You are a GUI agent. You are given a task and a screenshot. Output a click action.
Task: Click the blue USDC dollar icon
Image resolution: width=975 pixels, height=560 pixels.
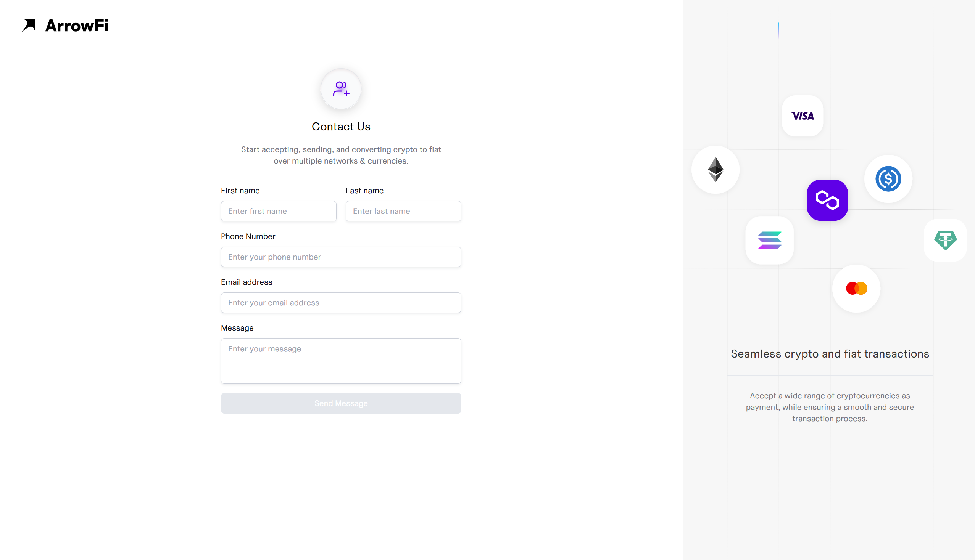tap(888, 179)
